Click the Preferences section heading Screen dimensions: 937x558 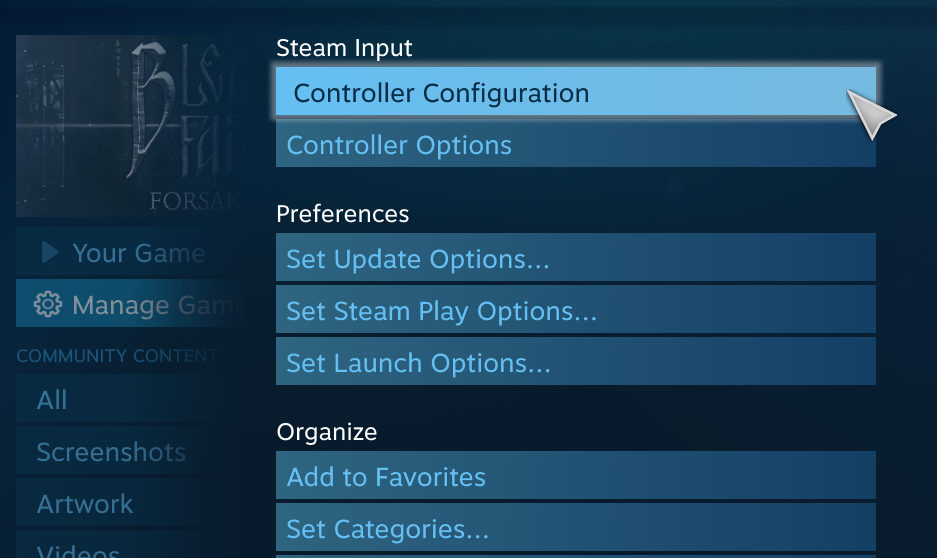pos(342,214)
